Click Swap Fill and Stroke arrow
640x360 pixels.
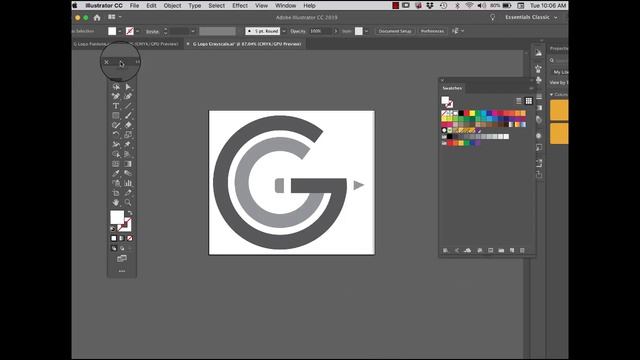pos(130,213)
